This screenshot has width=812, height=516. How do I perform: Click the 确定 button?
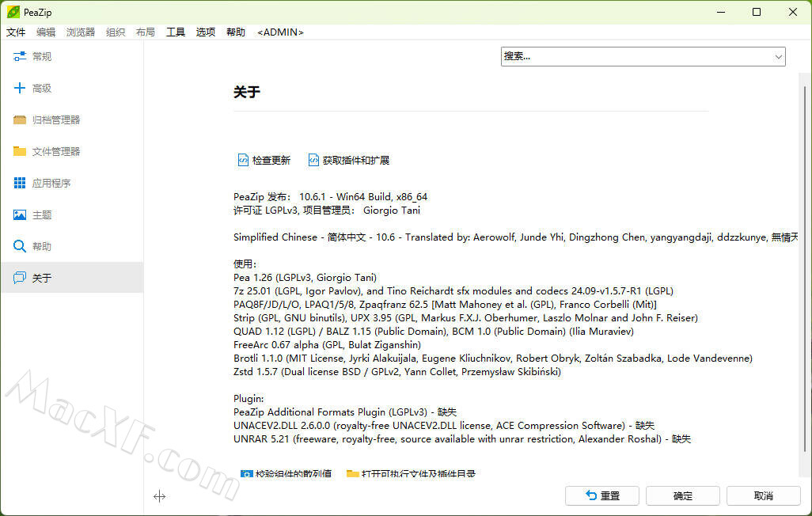682,495
